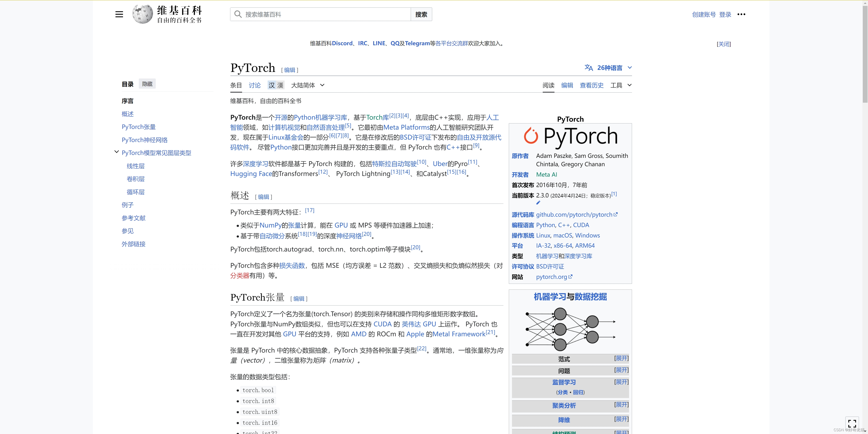Open the 大陆简体 variant dropdown
The image size is (868, 434).
click(x=308, y=85)
